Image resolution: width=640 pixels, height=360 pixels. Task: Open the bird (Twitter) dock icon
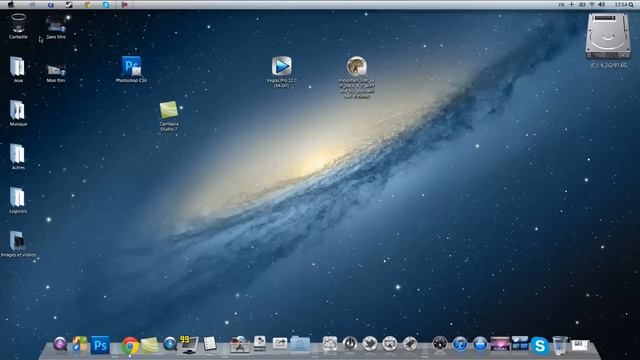point(370,344)
